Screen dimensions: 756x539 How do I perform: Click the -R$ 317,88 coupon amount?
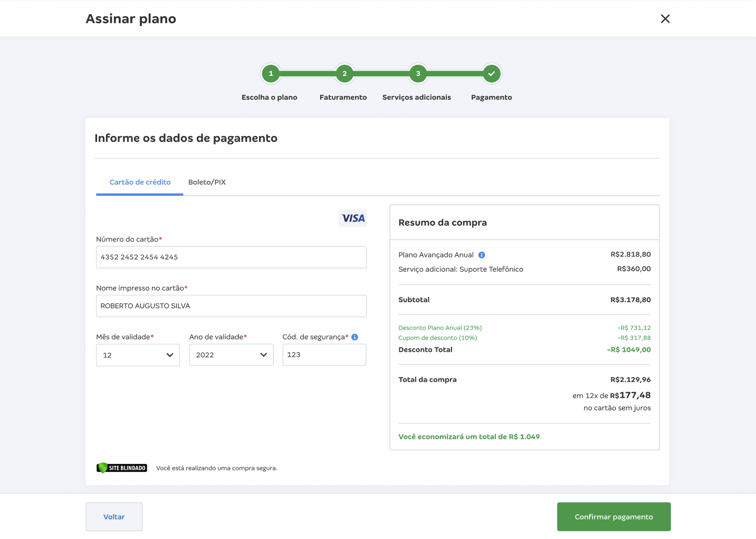coord(634,338)
